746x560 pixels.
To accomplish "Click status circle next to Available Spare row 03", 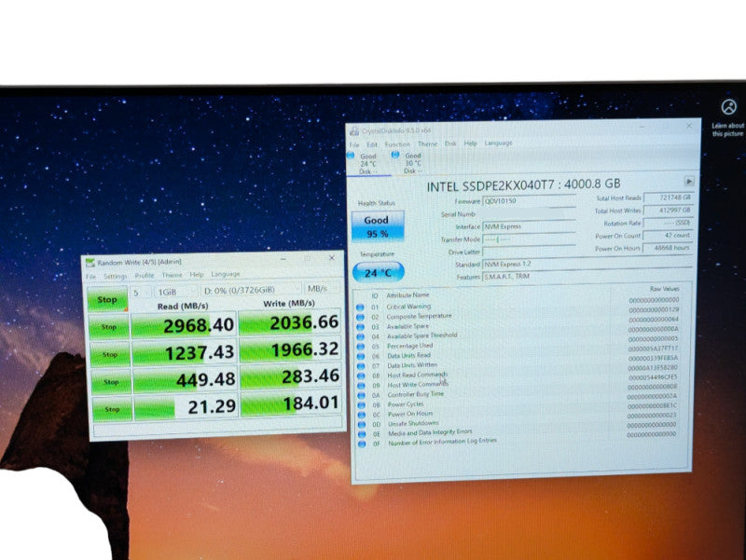I will tap(360, 327).
